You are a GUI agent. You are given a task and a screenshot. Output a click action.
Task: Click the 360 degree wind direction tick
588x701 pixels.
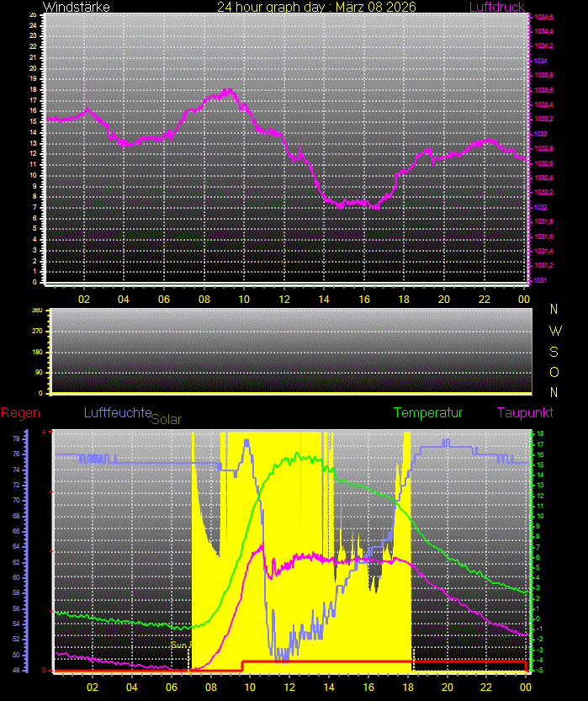(37, 311)
